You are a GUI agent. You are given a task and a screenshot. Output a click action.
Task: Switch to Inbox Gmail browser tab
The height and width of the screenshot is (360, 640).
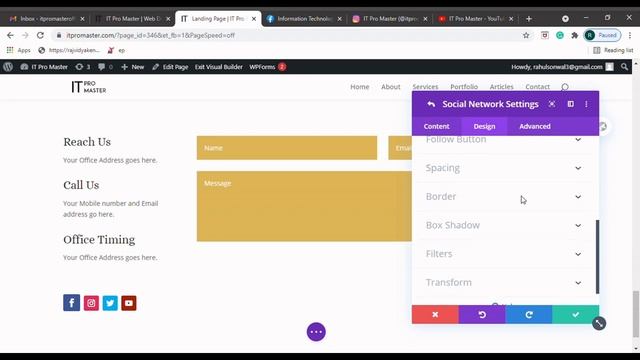pos(47,19)
